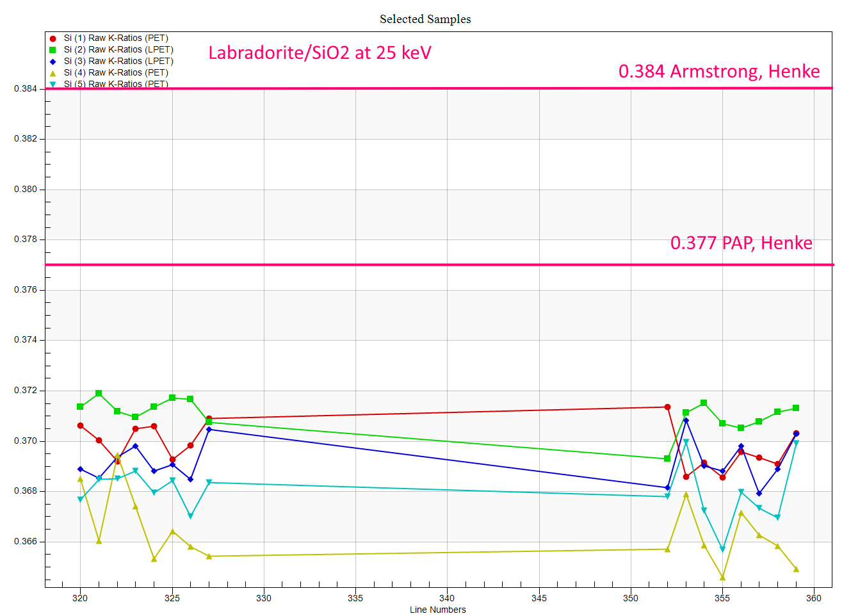The height and width of the screenshot is (616, 851).
Task: Click the 'Selected Samples' chart title
Action: click(425, 19)
